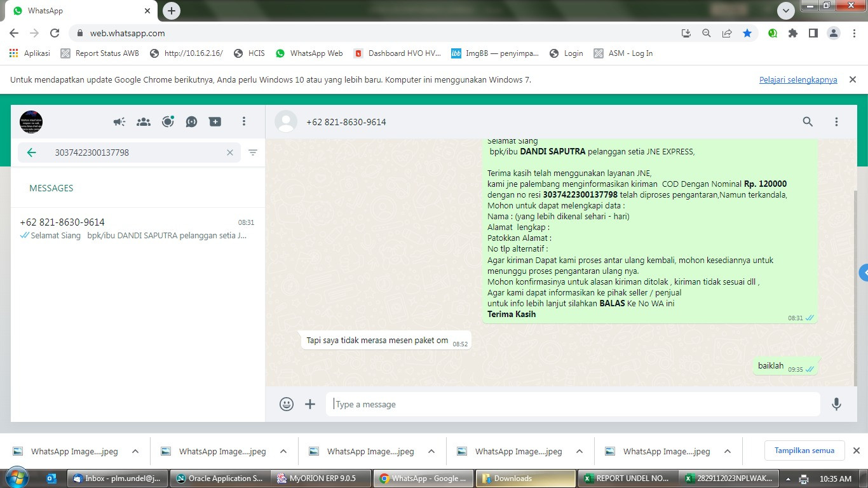Open the chat header three-dot menu

[836, 121]
